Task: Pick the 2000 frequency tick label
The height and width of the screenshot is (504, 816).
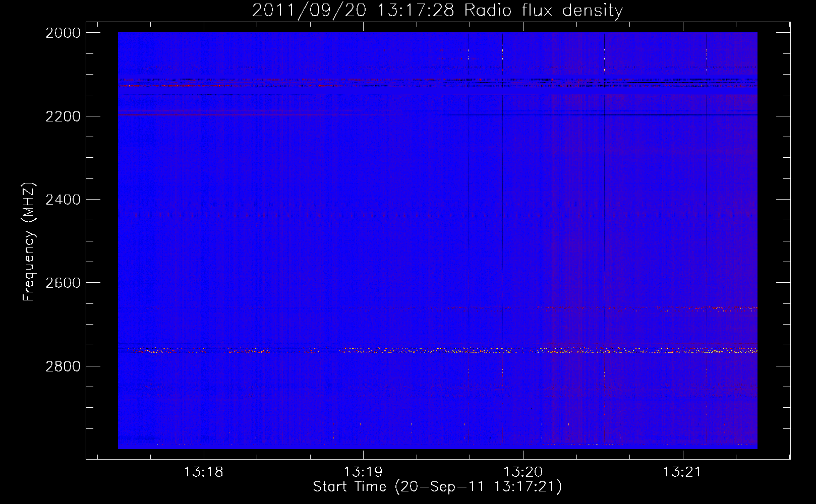Action: [63, 33]
